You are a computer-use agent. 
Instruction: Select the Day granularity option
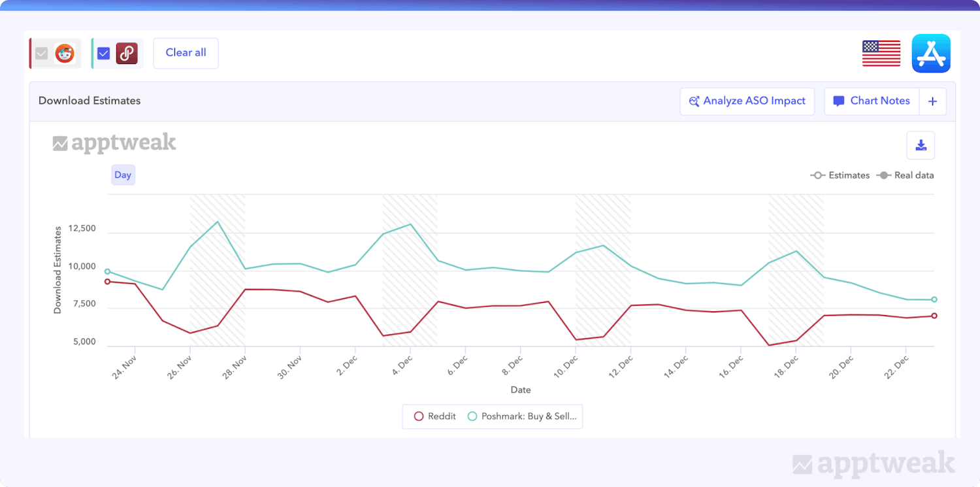click(x=123, y=175)
